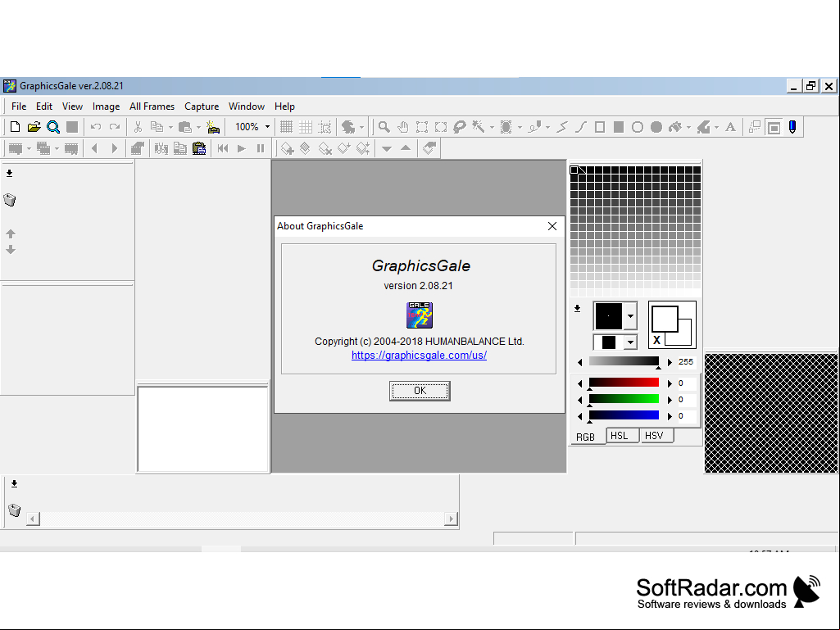Play the animation
This screenshot has height=630, width=840.
[x=242, y=148]
